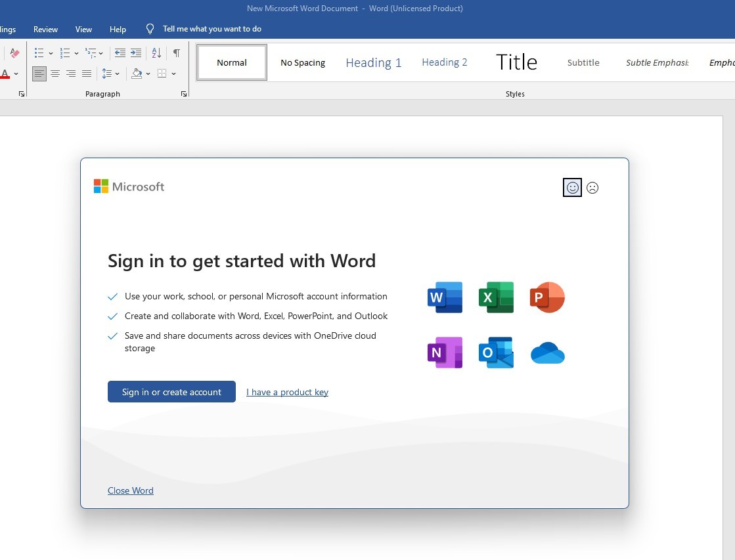Screen dimensions: 735x560
Task: Click the 'Paragraph' group label
Action: (102, 94)
